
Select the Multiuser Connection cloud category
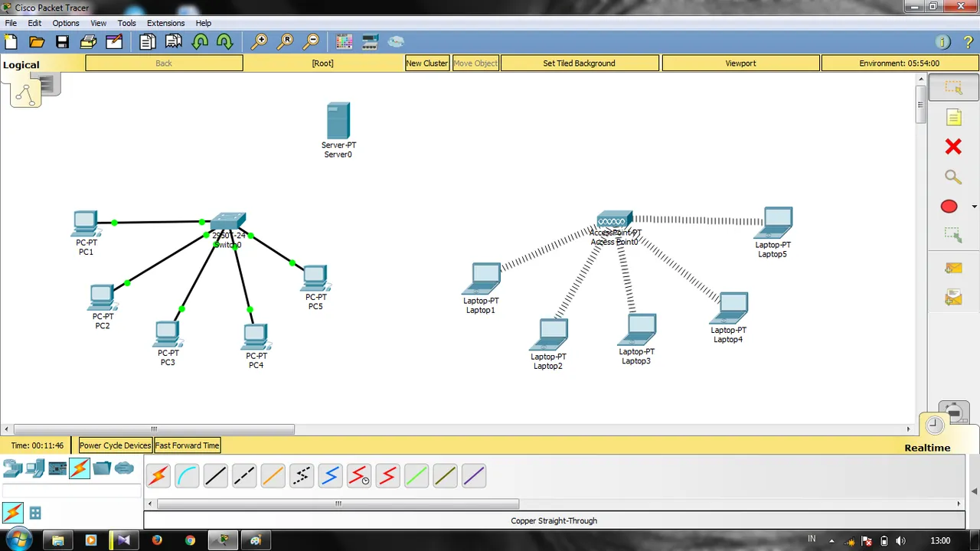(x=124, y=468)
